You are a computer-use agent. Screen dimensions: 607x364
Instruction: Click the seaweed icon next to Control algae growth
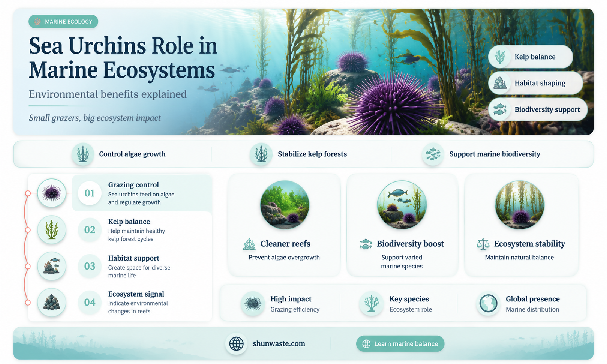pos(83,154)
